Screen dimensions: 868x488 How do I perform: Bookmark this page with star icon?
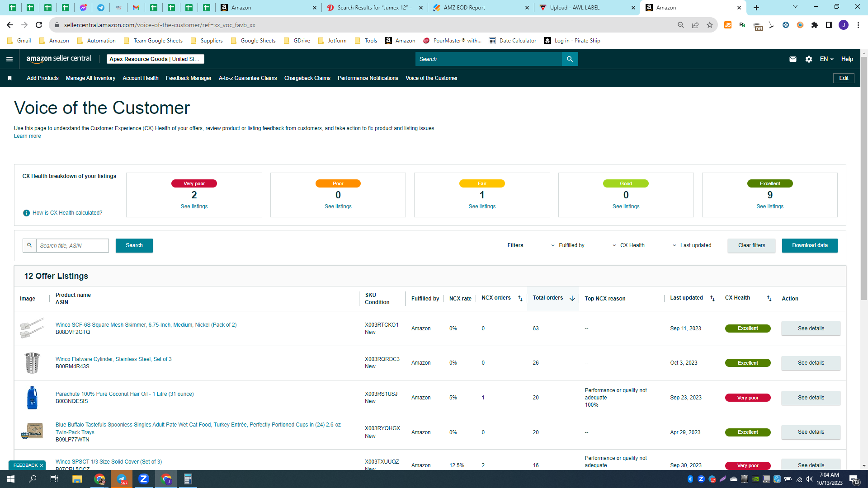(710, 25)
